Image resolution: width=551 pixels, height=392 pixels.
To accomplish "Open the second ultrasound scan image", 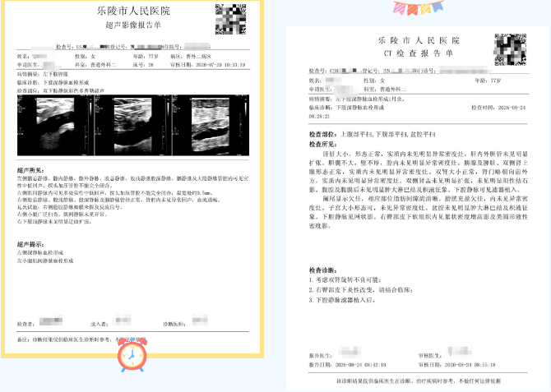I will 133,125.
